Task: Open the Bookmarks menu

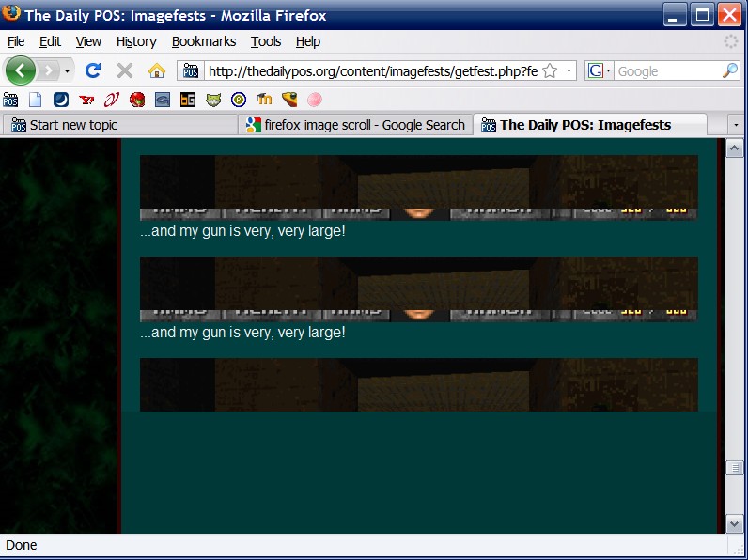Action: click(x=204, y=42)
